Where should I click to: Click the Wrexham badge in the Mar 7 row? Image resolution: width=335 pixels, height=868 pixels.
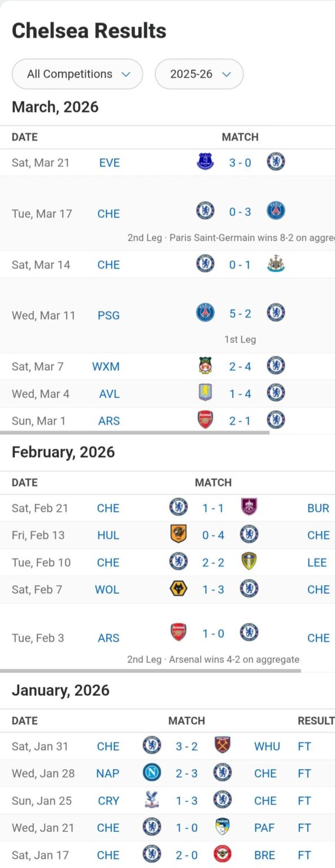coord(205,366)
